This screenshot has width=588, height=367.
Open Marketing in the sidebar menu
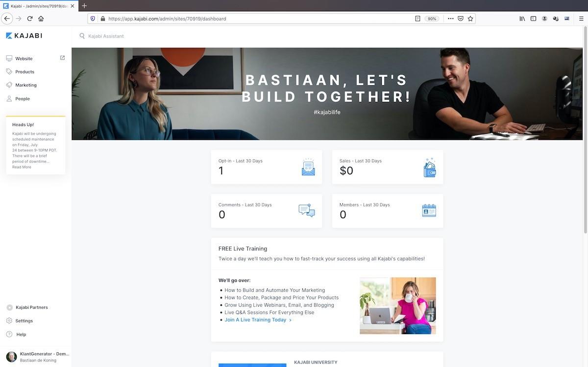[x=26, y=85]
